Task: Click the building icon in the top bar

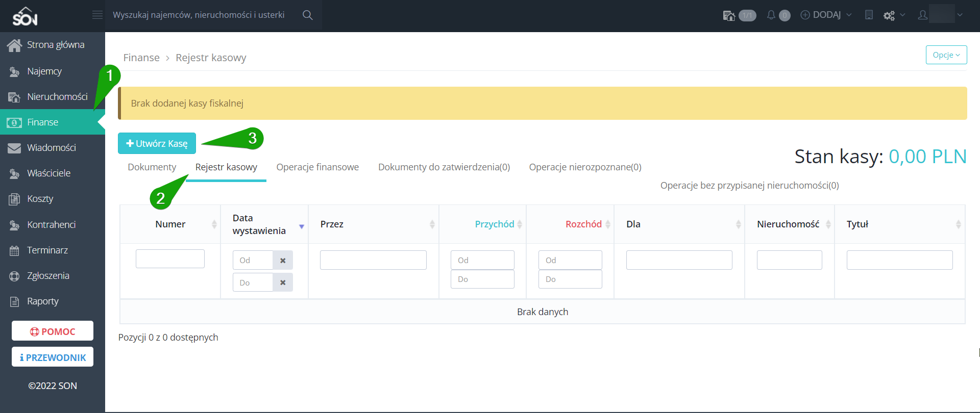Action: (x=869, y=15)
